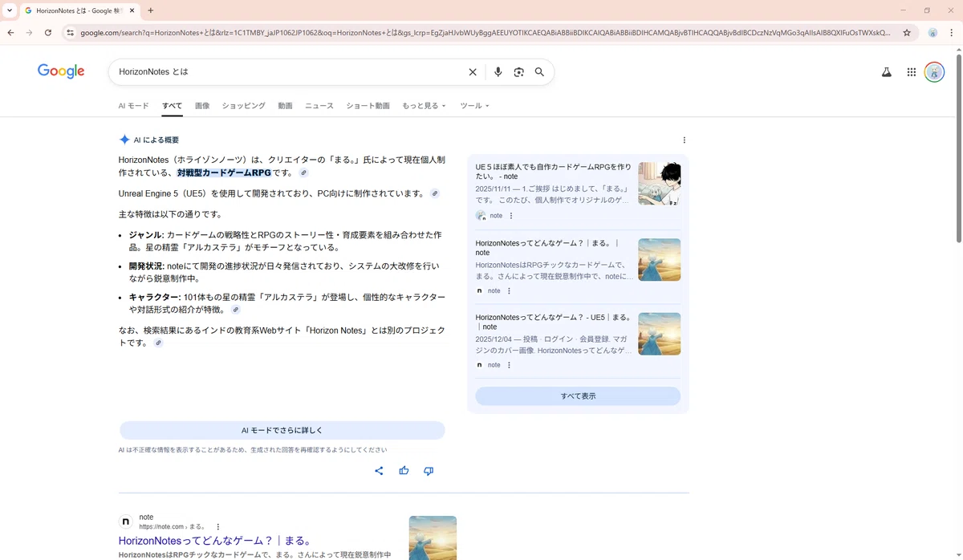This screenshot has height=560, width=963.
Task: Open the Google apps grid
Action: pyautogui.click(x=911, y=72)
